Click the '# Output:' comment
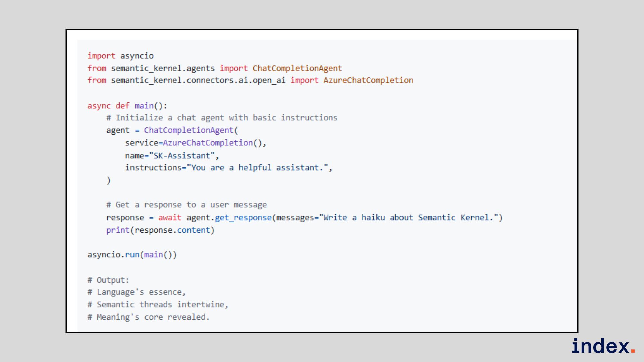Image resolution: width=644 pixels, height=362 pixels. (x=108, y=280)
